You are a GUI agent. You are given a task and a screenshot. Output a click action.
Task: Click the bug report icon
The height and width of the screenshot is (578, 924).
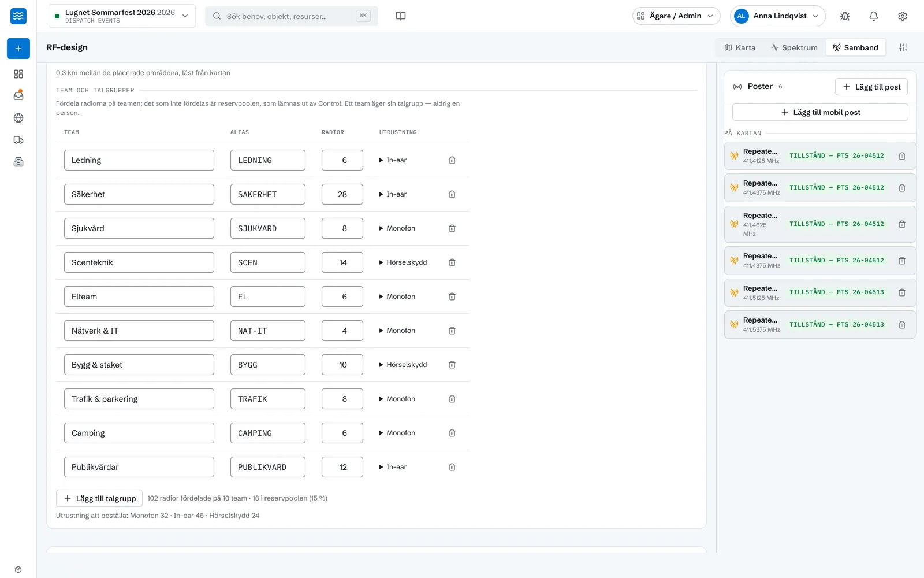tap(845, 16)
